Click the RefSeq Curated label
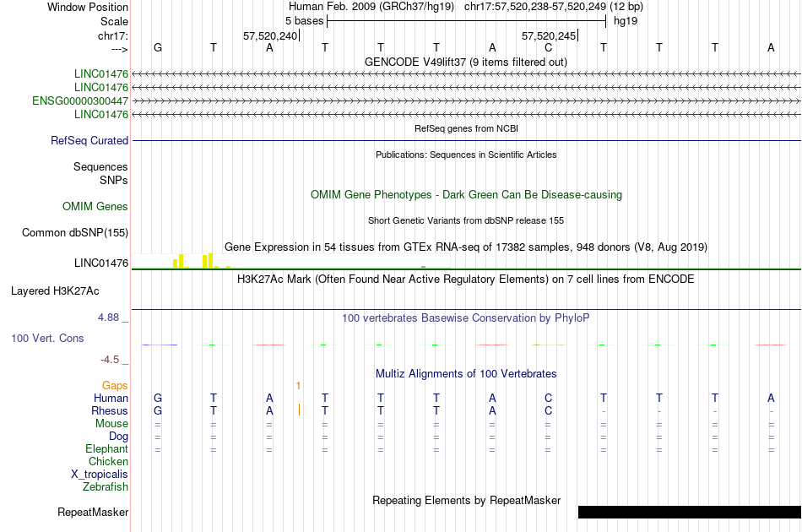The height and width of the screenshot is (532, 802). coord(89,141)
